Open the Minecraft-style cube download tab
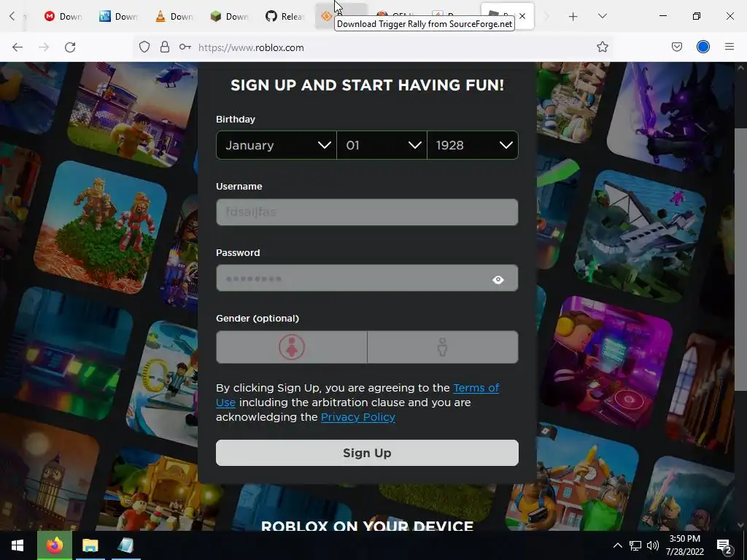The height and width of the screenshot is (560, 747). tap(229, 16)
